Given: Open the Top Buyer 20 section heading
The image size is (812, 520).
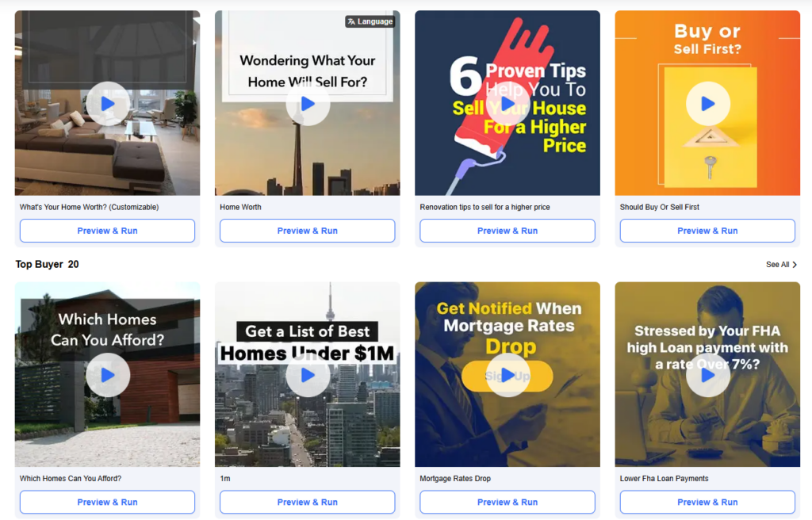Looking at the screenshot, I should 47,264.
